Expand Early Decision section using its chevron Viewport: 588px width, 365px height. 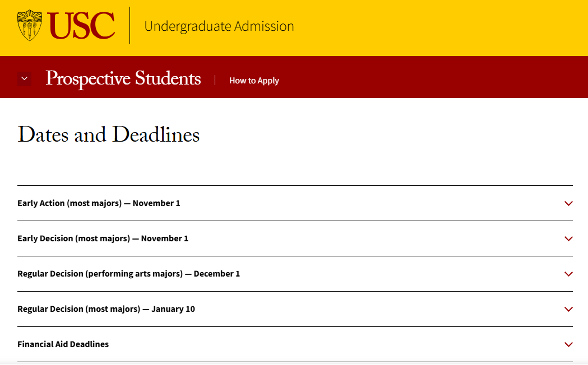click(568, 238)
